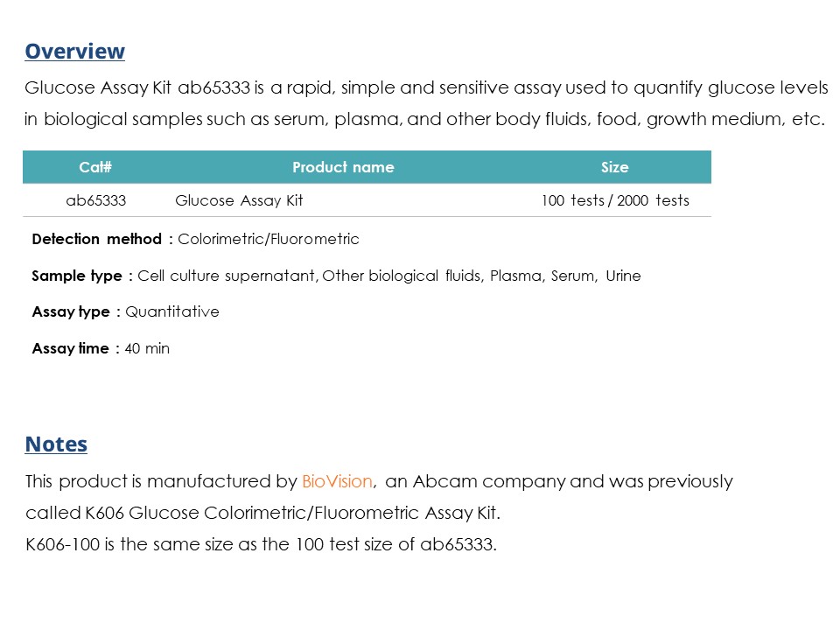The width and height of the screenshot is (840, 630).
Task: Click the Product name column header
Action: coord(343,167)
